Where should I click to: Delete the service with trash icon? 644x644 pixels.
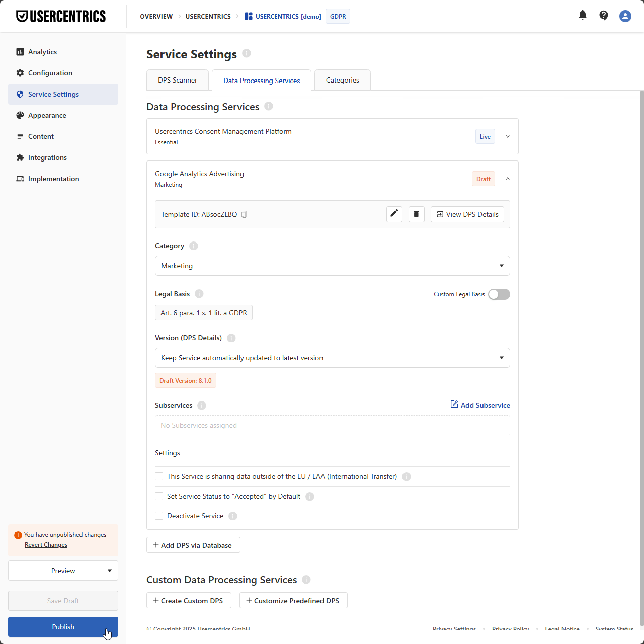click(416, 214)
